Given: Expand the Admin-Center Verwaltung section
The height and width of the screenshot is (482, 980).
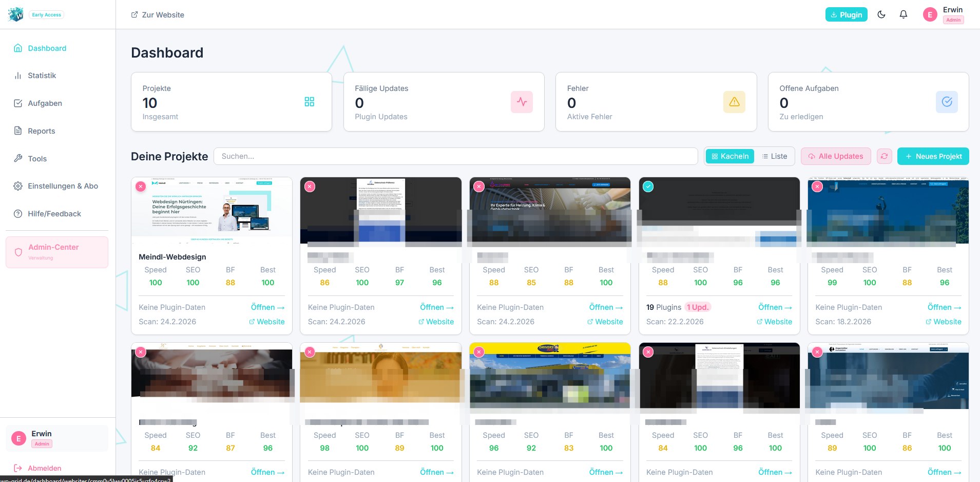Looking at the screenshot, I should click(x=57, y=252).
